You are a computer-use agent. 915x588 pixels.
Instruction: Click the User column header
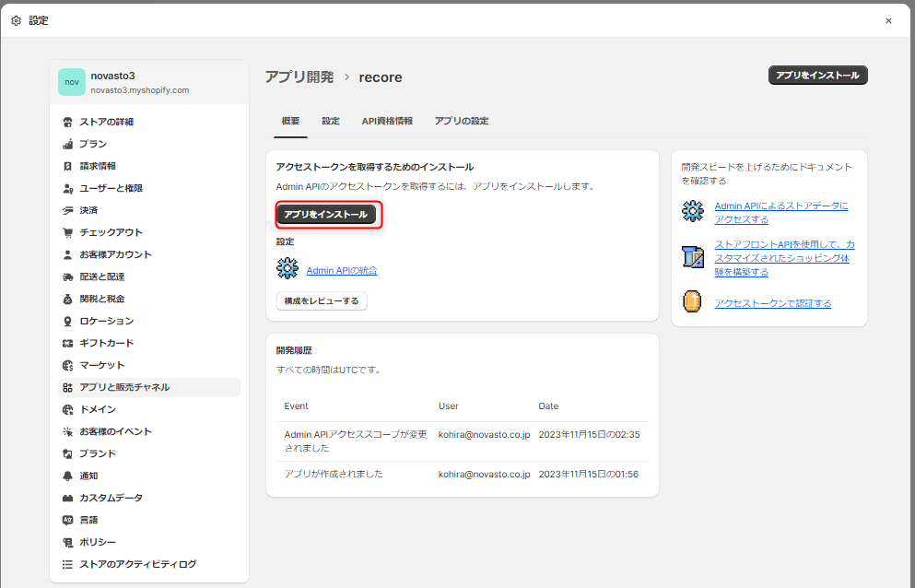[x=448, y=406]
